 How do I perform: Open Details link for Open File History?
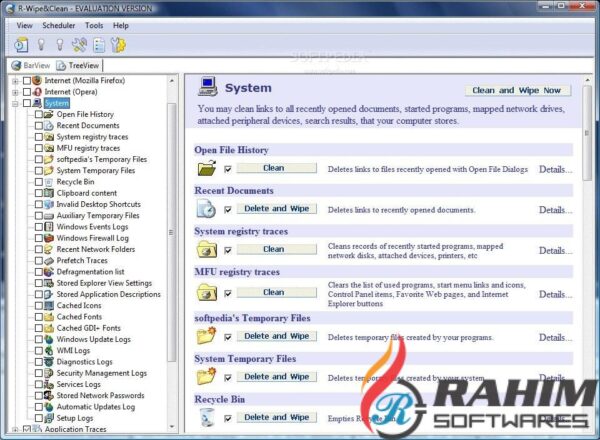click(556, 169)
